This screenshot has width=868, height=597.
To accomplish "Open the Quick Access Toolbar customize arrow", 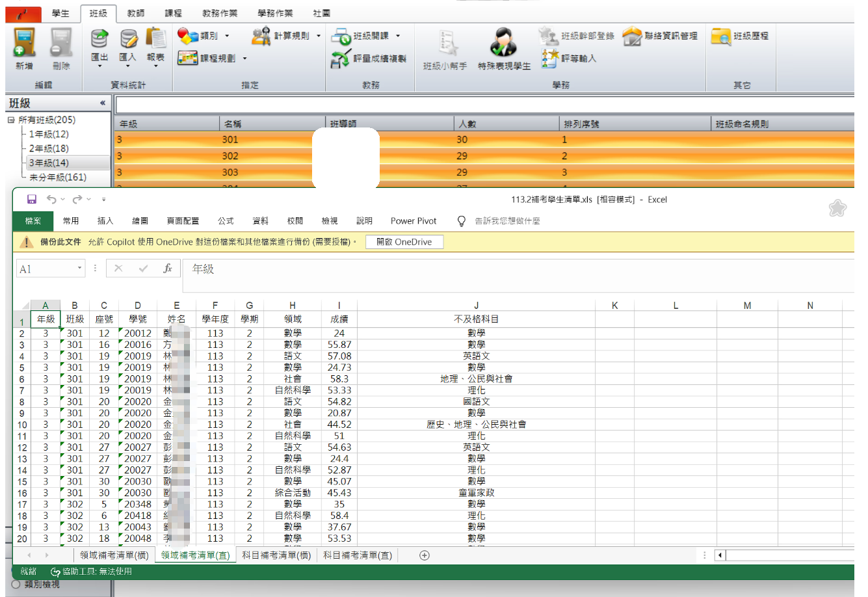I will click(103, 200).
